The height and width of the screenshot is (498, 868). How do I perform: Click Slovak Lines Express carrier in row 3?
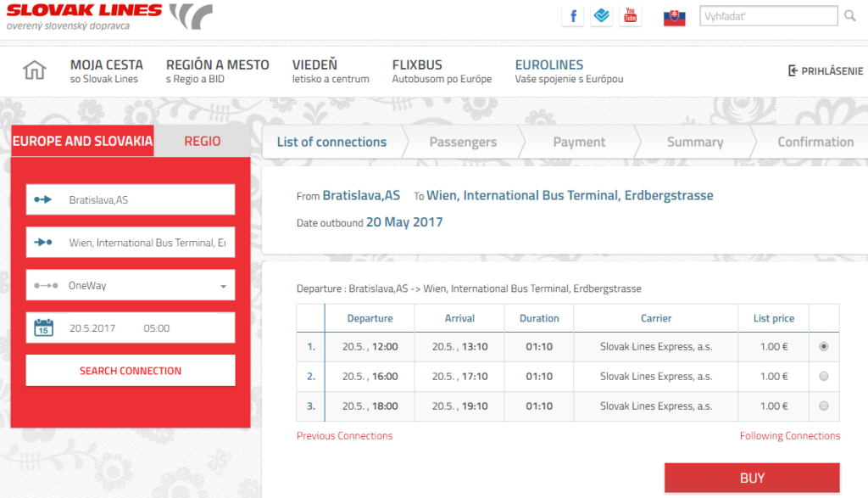[x=656, y=406]
